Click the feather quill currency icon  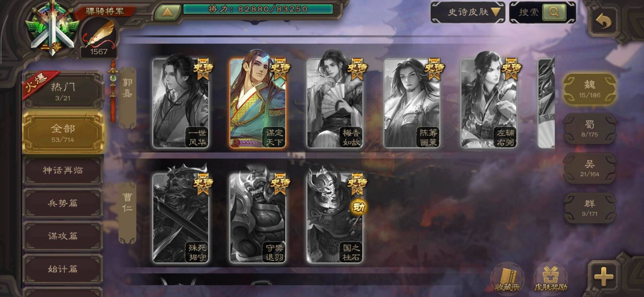click(x=99, y=33)
